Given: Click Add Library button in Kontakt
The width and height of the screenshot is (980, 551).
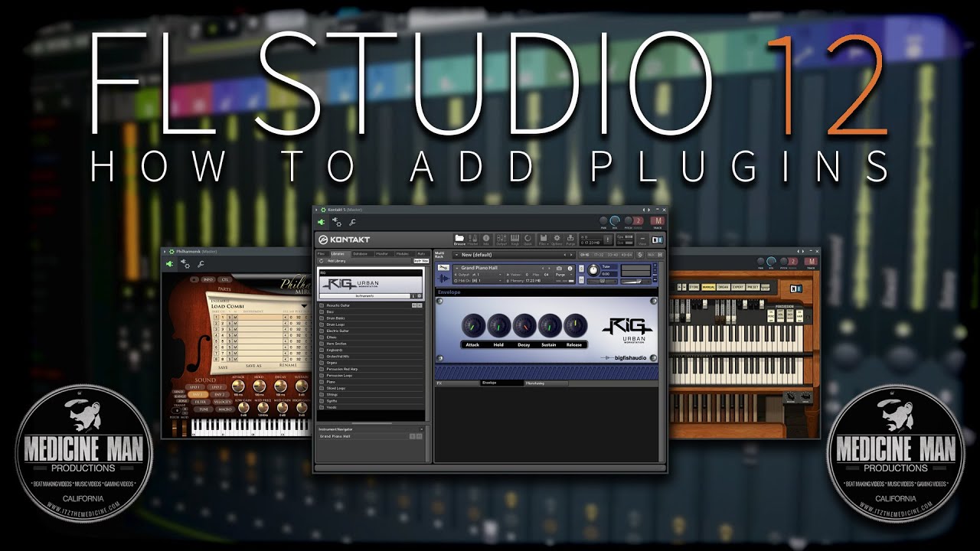Looking at the screenshot, I should click(336, 261).
